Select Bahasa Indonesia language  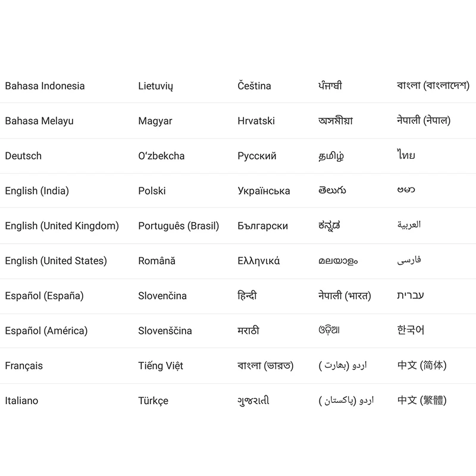tap(45, 86)
